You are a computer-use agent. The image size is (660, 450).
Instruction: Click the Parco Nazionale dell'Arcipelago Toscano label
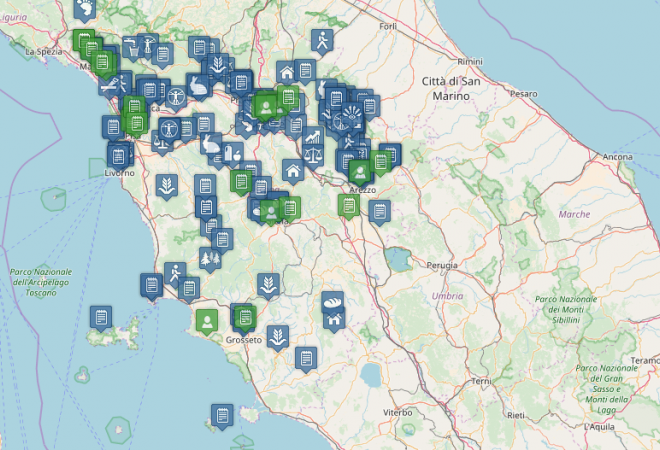pos(41,282)
